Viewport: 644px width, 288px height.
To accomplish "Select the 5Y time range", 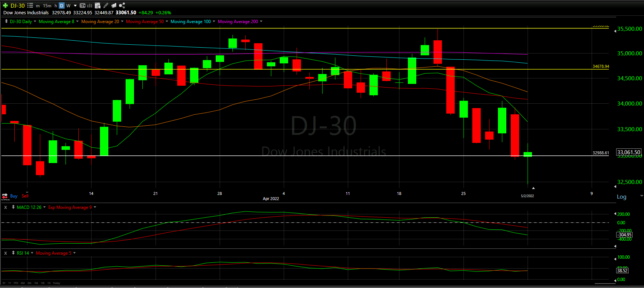I will click(4, 283).
